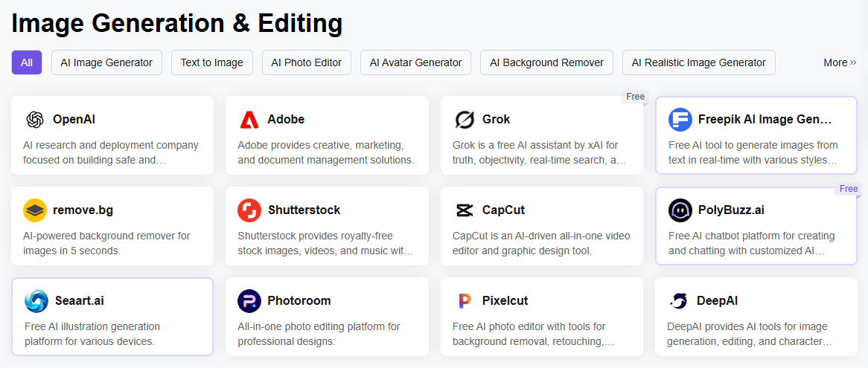Viewport: 868px width, 368px height.
Task: Filter by AI Image Generator
Action: tap(107, 62)
